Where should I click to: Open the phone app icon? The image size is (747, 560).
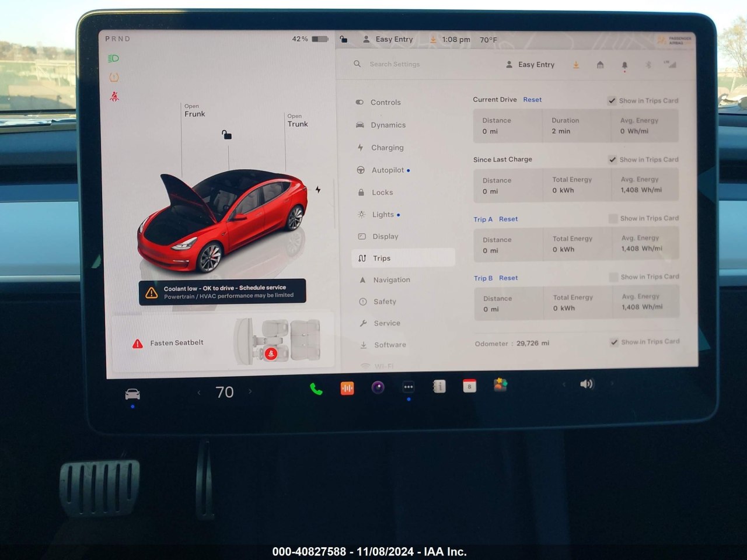click(x=316, y=388)
